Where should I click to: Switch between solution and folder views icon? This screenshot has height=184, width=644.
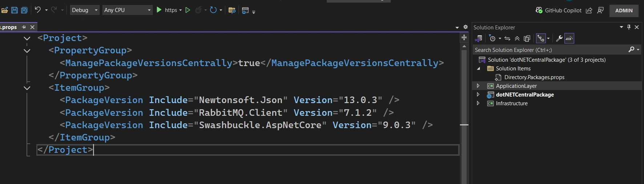pyautogui.click(x=479, y=38)
